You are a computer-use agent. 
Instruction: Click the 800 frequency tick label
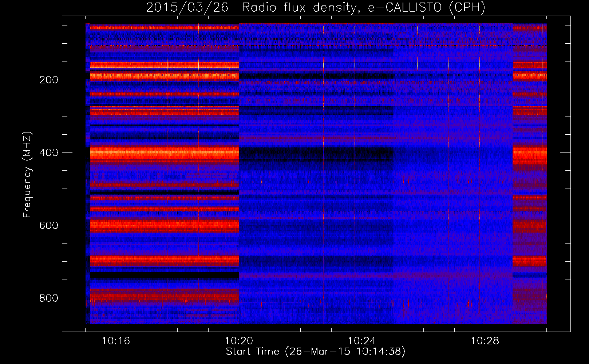tap(48, 298)
